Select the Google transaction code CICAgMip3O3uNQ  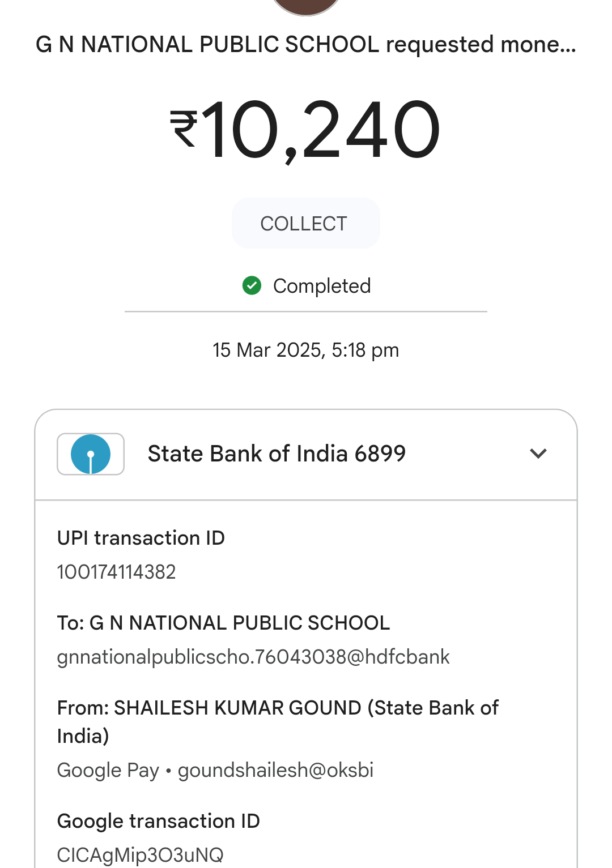pos(141,854)
